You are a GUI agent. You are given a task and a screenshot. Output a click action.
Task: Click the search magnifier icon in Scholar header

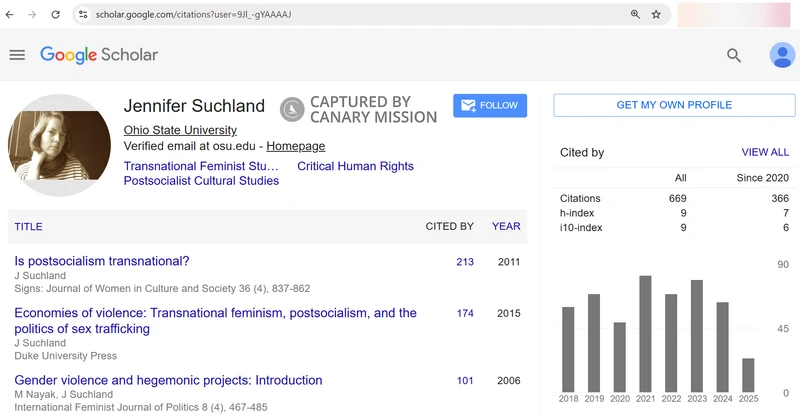pyautogui.click(x=734, y=56)
